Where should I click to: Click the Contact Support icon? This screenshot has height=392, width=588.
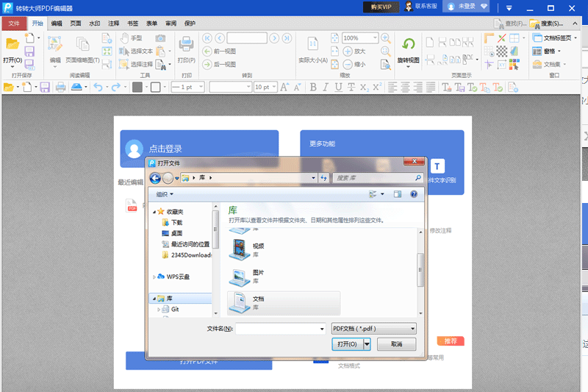click(409, 7)
